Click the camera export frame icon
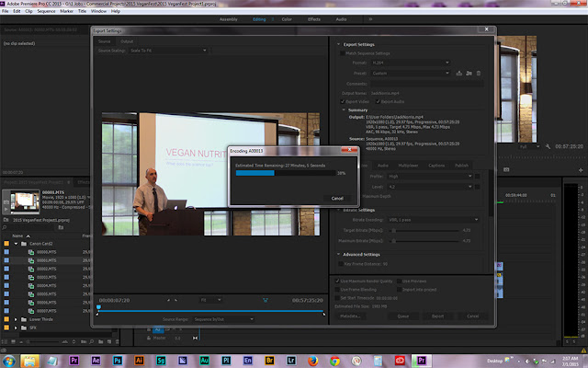The width and height of the screenshot is (588, 368). click(506, 169)
